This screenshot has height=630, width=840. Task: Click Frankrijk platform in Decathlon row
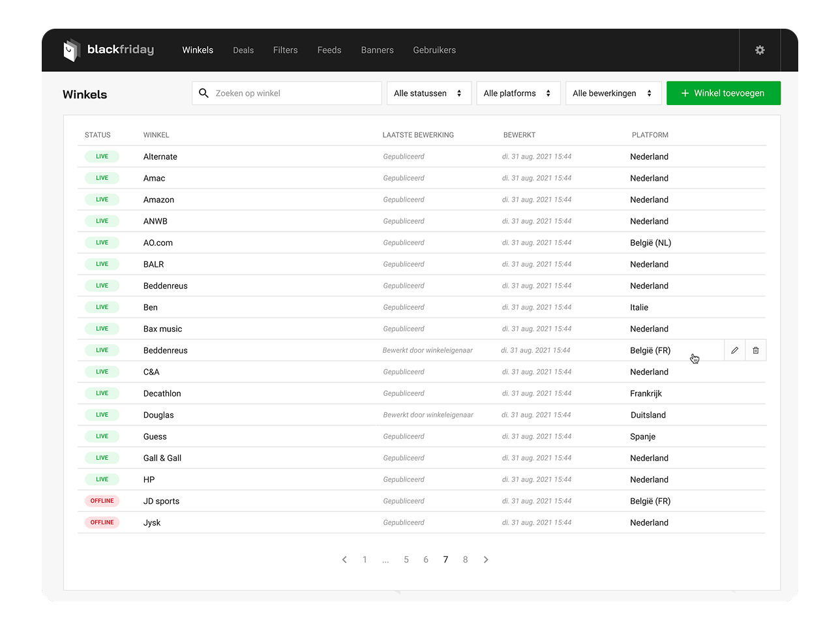[646, 393]
